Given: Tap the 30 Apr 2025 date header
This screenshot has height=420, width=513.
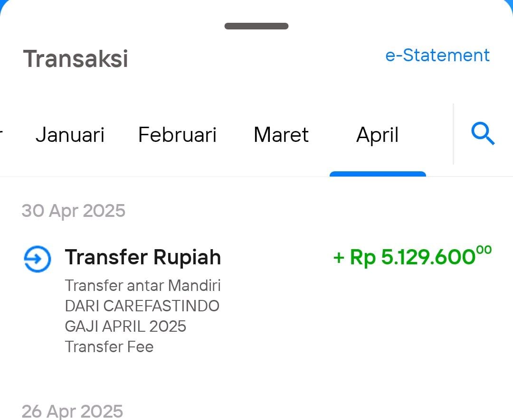Looking at the screenshot, I should tap(73, 211).
